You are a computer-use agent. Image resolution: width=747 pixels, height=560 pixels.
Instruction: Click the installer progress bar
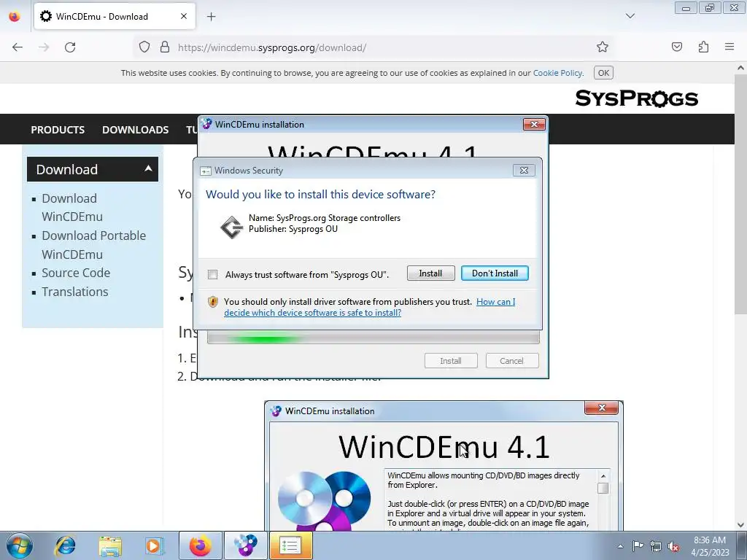point(373,338)
